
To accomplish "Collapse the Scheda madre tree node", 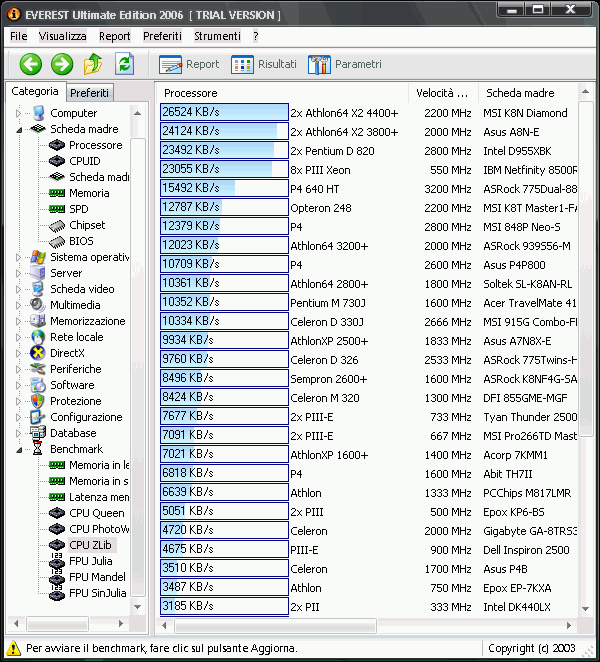I will [x=19, y=130].
